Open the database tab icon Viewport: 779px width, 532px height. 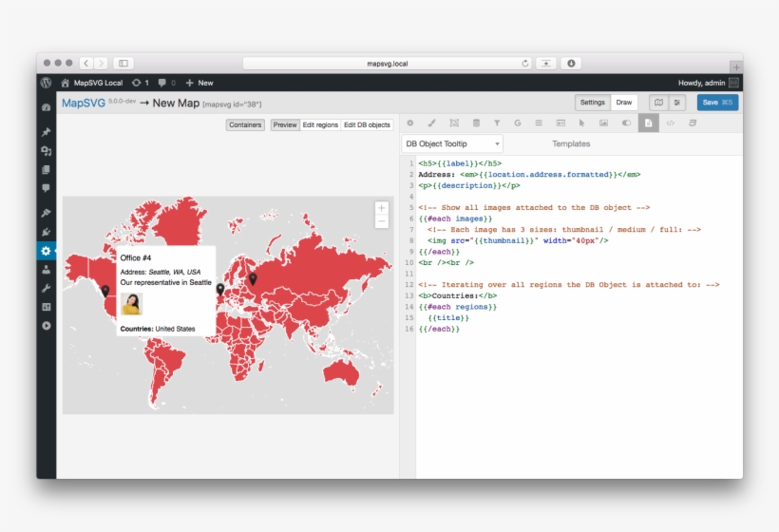coord(476,123)
